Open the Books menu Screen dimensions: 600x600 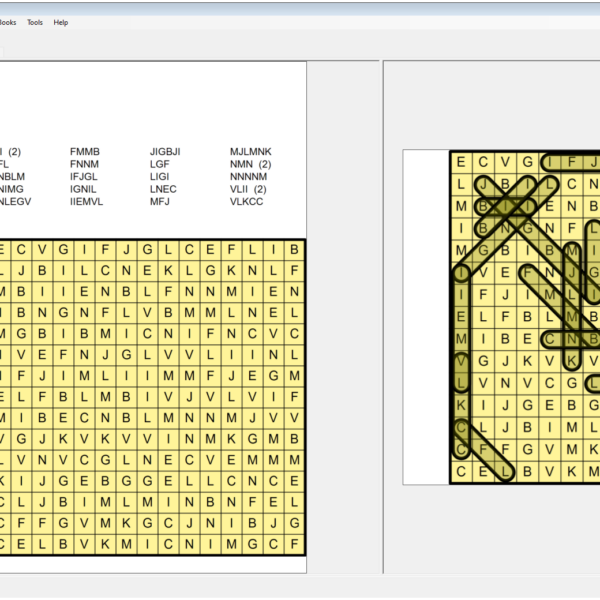[x=7, y=22]
